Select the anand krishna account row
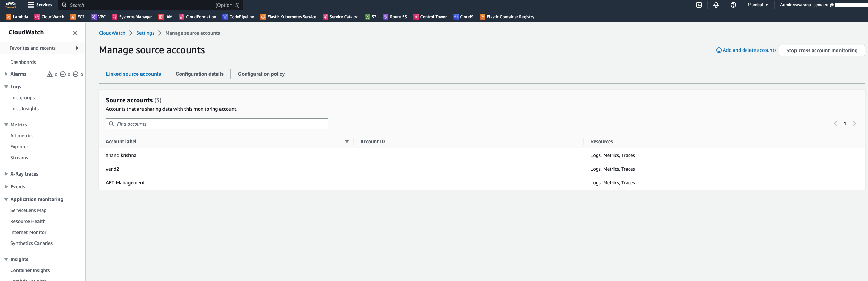This screenshot has height=281, width=868. (482, 155)
